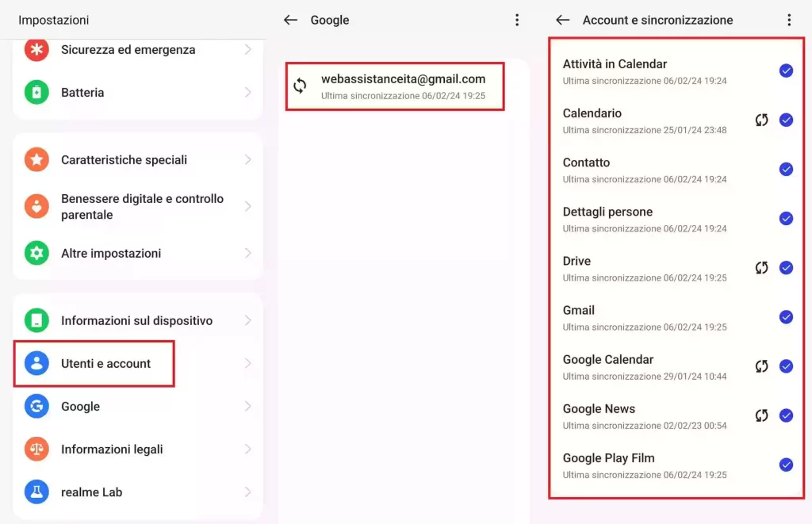
Task: Expand Sicurezza ed emergenza via chevron
Action: (x=248, y=50)
